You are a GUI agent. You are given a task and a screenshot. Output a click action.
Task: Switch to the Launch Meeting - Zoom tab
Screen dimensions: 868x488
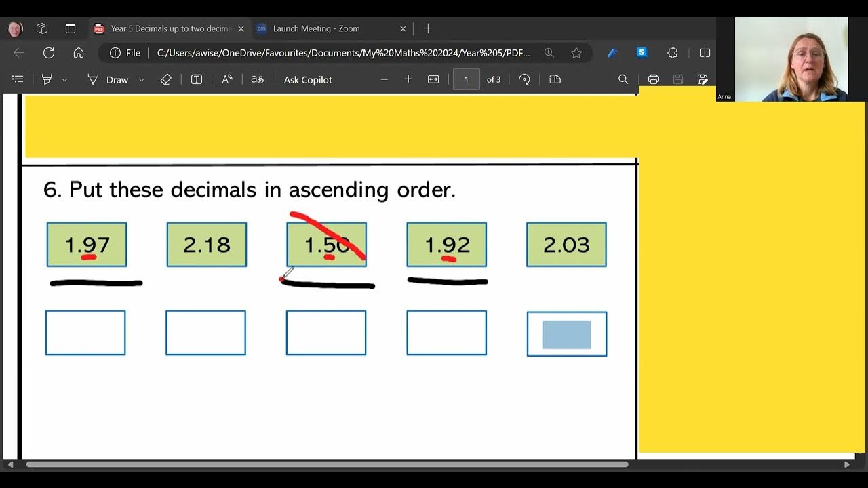[316, 28]
